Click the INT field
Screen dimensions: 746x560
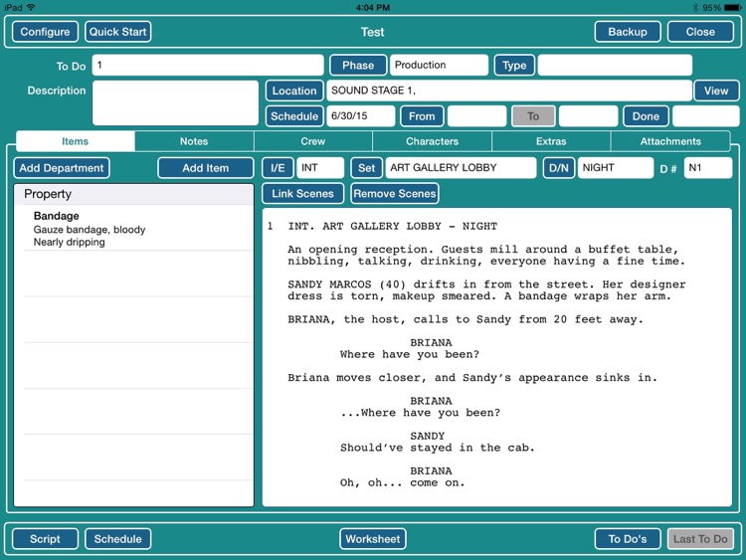(320, 168)
